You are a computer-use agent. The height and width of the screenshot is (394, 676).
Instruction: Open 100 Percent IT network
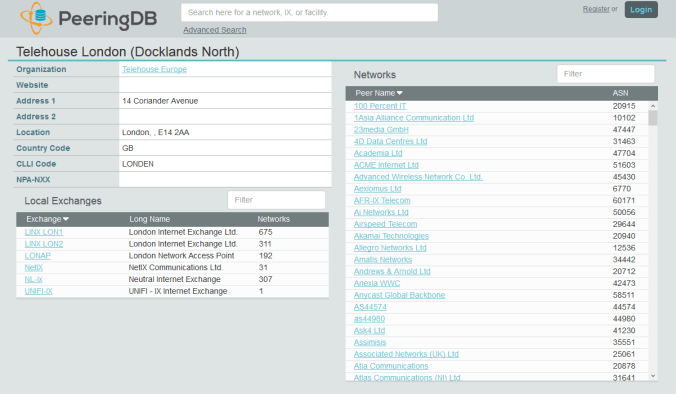[x=380, y=106]
